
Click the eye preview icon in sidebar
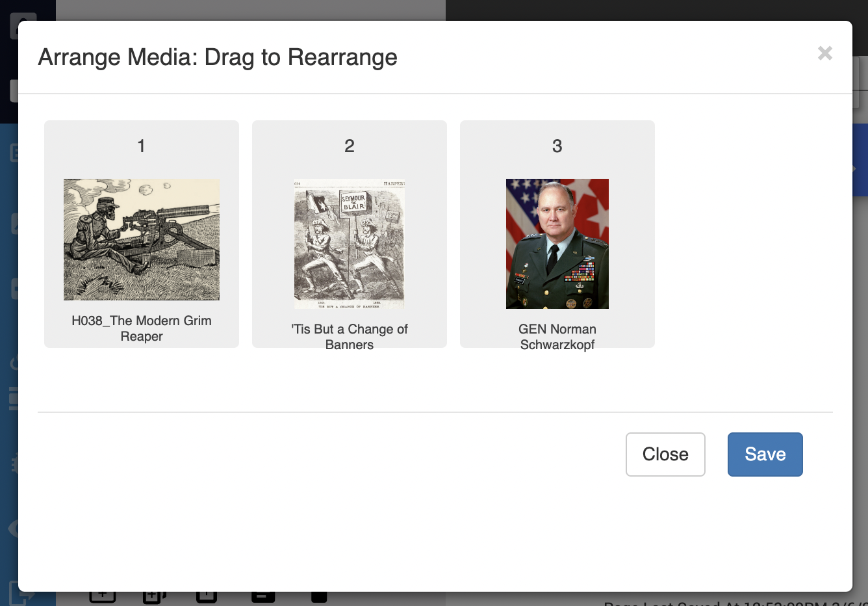pyautogui.click(x=12, y=528)
